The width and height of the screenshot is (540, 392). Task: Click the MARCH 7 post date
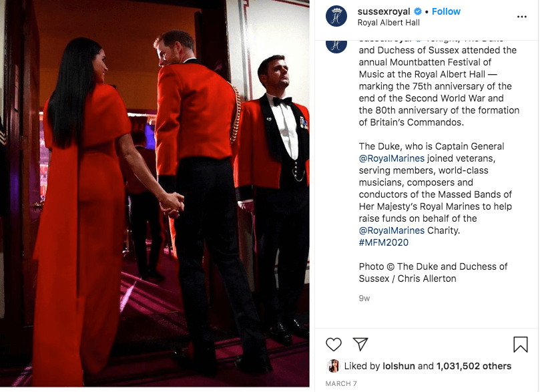341,383
